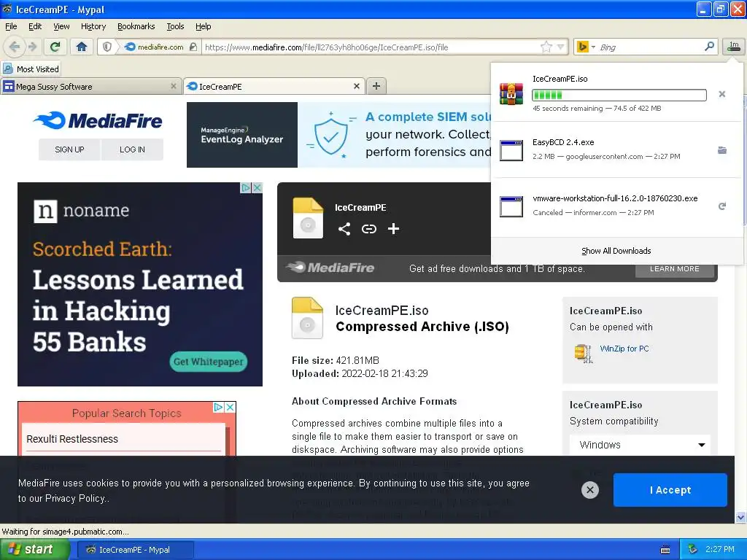Click the EasyBCD 2.4.exe file icon
The image size is (747, 560).
(x=511, y=150)
